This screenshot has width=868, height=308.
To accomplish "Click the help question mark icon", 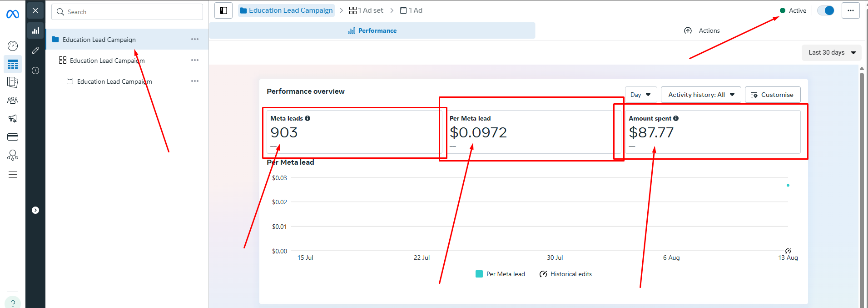I will [13, 303].
